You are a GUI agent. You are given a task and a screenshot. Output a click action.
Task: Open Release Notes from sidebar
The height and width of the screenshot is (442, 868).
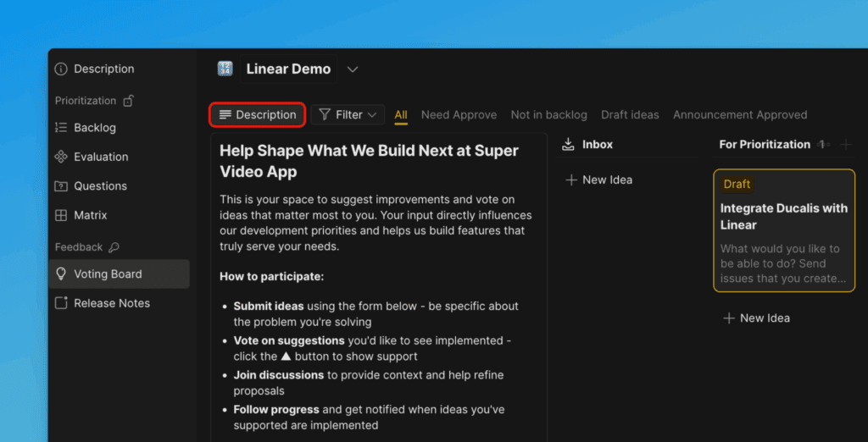tap(111, 303)
